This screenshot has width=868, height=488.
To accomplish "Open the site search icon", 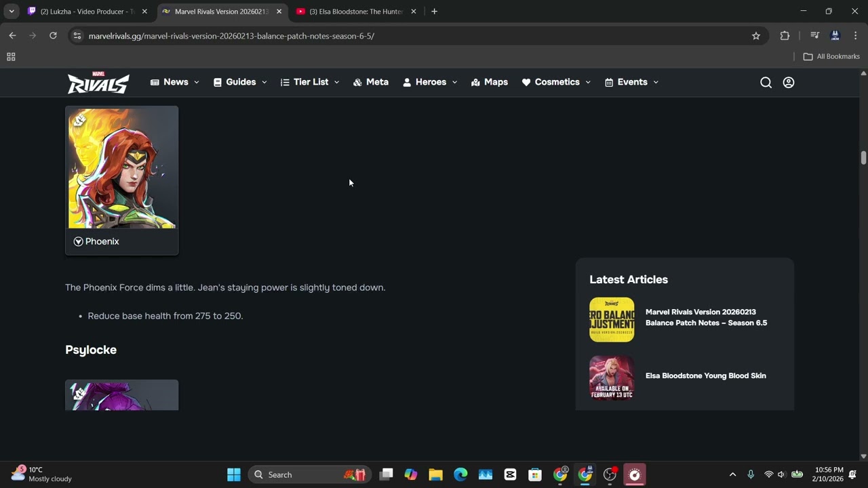I will (766, 82).
